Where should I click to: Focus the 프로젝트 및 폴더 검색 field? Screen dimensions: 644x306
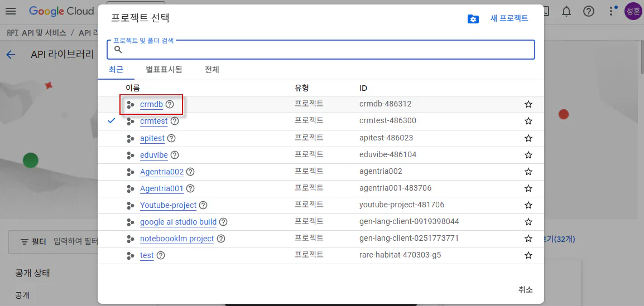tap(321, 50)
